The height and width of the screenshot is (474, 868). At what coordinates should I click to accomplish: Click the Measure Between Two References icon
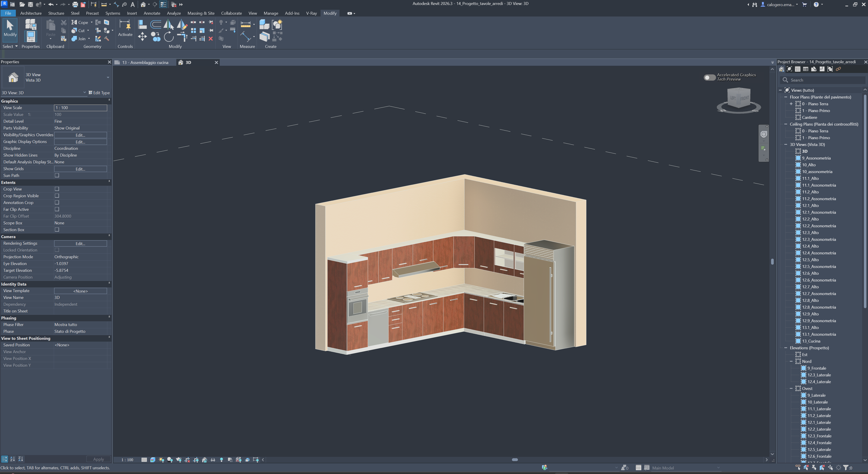tap(245, 24)
